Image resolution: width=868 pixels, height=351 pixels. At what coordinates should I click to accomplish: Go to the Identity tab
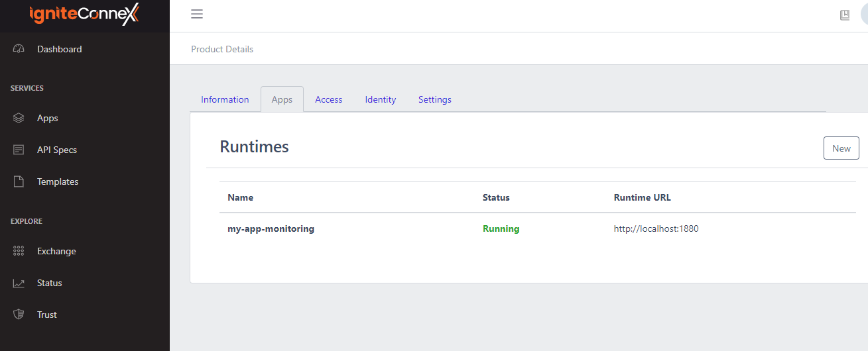[x=380, y=99]
